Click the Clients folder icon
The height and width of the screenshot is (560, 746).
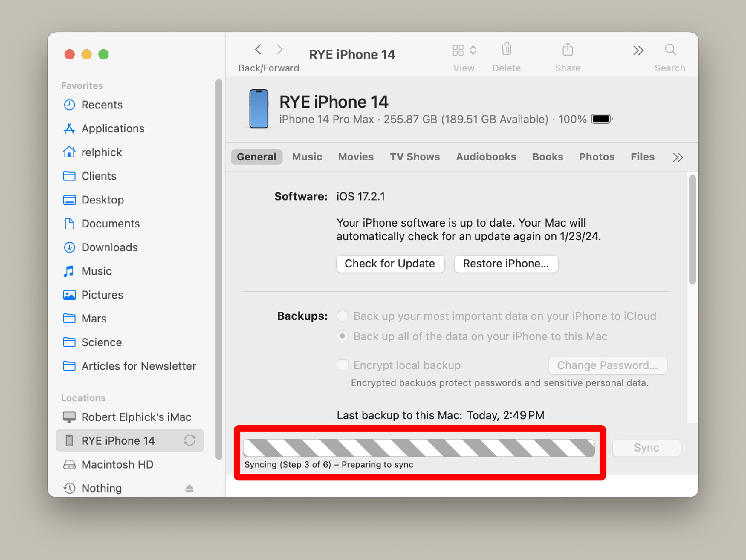(69, 176)
